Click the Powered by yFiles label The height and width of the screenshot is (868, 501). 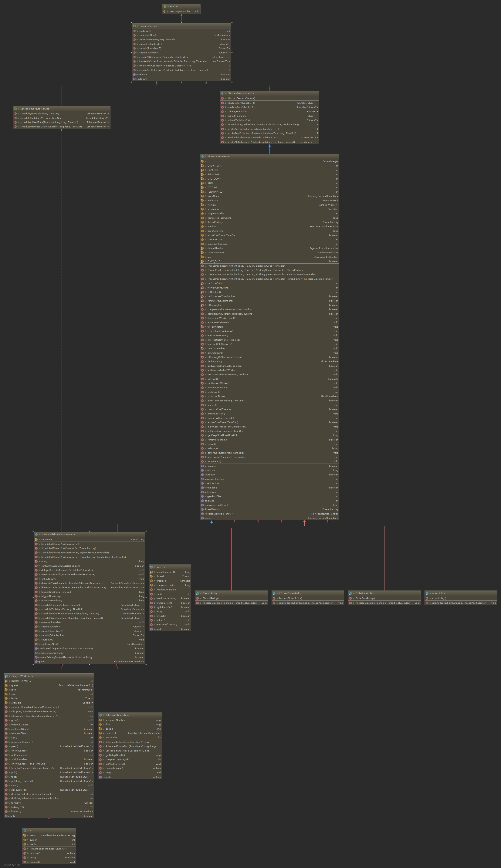click(11, 865)
